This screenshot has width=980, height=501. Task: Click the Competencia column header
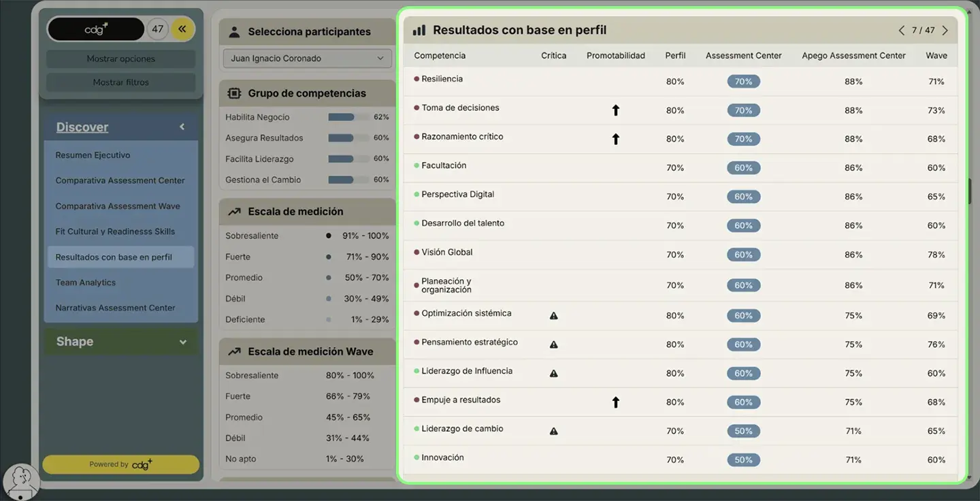click(440, 56)
